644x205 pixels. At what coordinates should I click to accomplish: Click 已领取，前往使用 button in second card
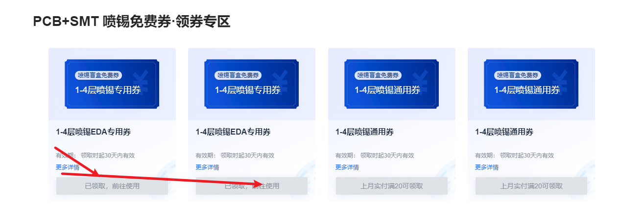click(x=252, y=186)
